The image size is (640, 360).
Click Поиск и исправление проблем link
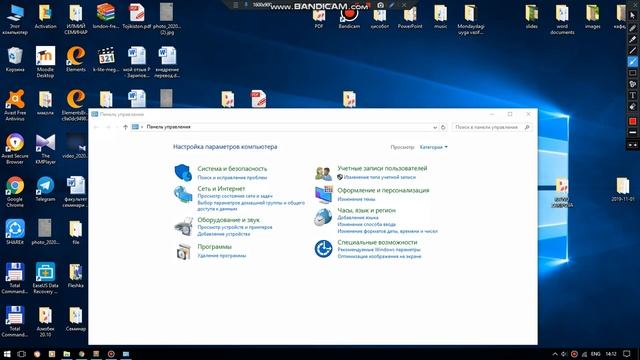click(232, 178)
